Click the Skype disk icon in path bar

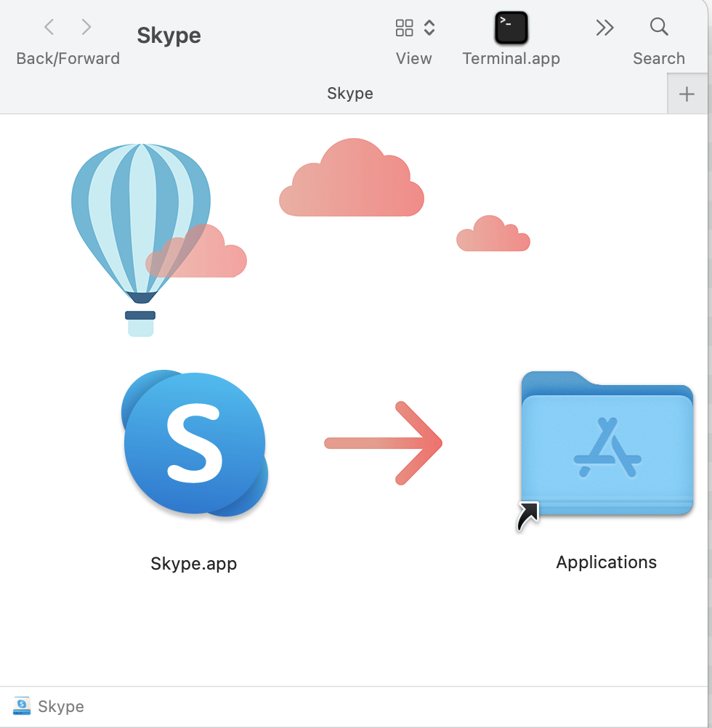click(x=21, y=706)
